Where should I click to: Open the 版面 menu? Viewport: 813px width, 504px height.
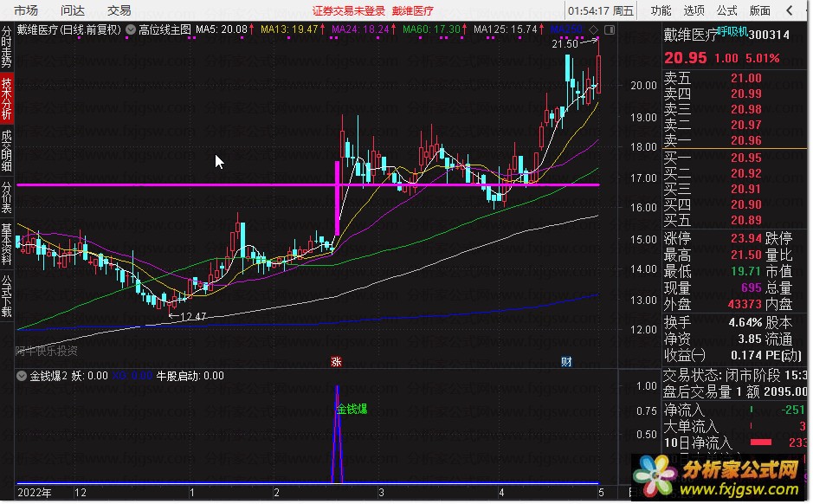coord(760,10)
